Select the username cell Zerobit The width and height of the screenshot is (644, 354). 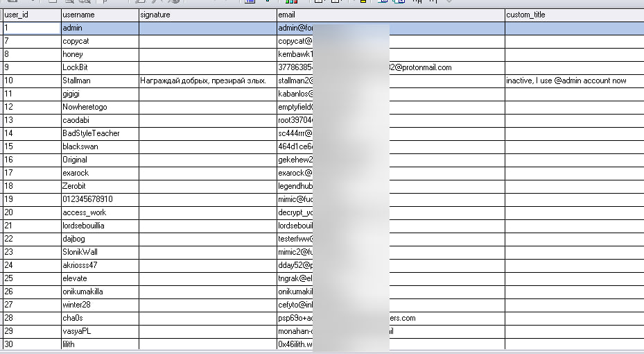[101, 186]
